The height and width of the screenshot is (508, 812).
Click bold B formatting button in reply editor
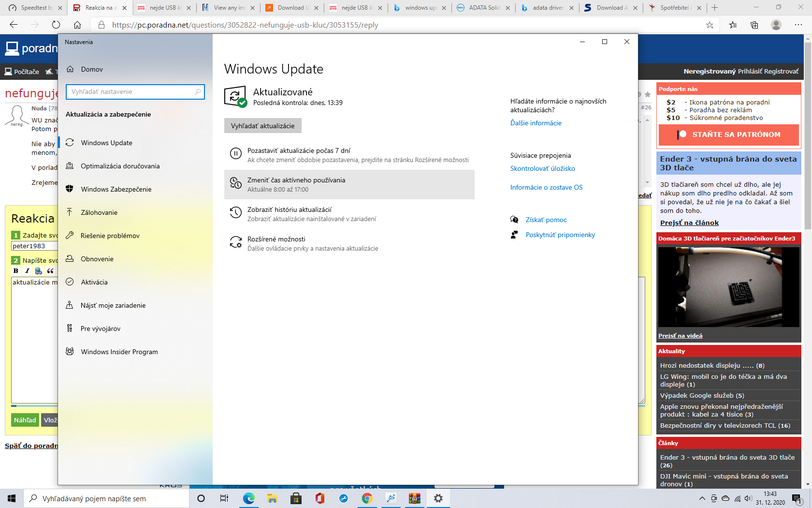(16, 271)
